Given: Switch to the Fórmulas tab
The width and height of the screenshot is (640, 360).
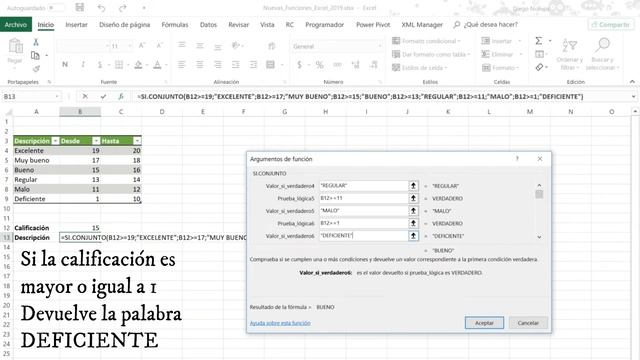Looking at the screenshot, I should click(x=175, y=25).
